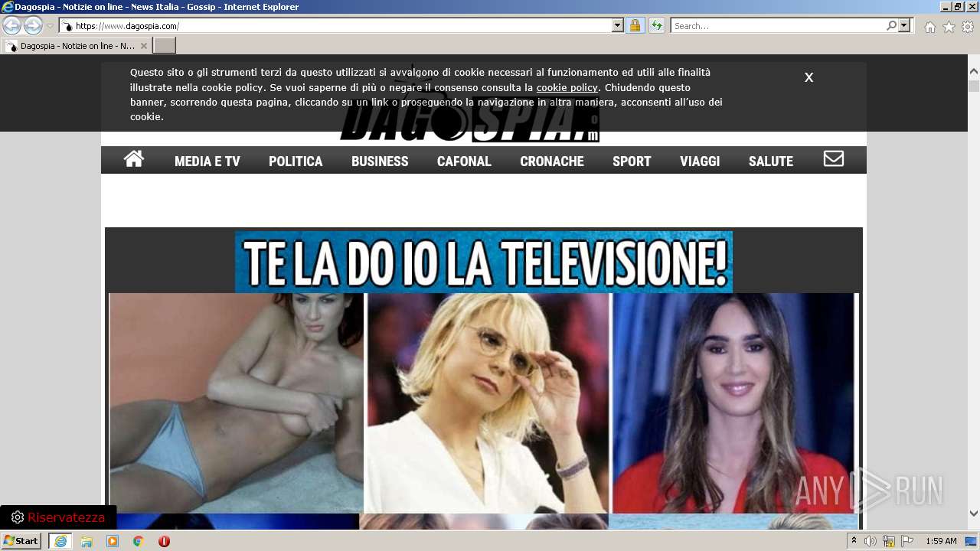Click the browser Forward arrow
The height and width of the screenshot is (551, 980).
pos(33,26)
